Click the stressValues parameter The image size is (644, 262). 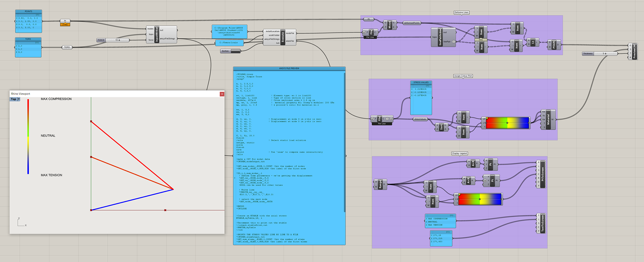[420, 119]
